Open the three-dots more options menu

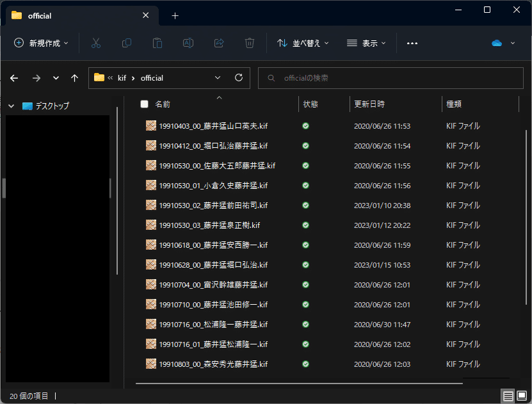[412, 43]
